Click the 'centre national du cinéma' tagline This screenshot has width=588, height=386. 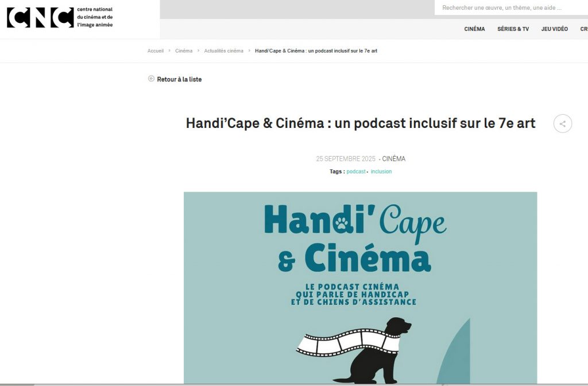pyautogui.click(x=95, y=17)
